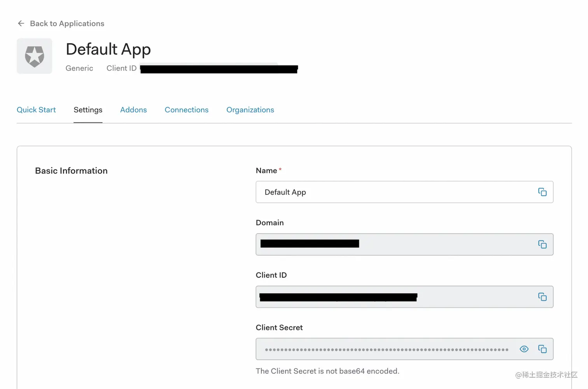Reveal the Client Secret with the eye icon

coord(524,349)
